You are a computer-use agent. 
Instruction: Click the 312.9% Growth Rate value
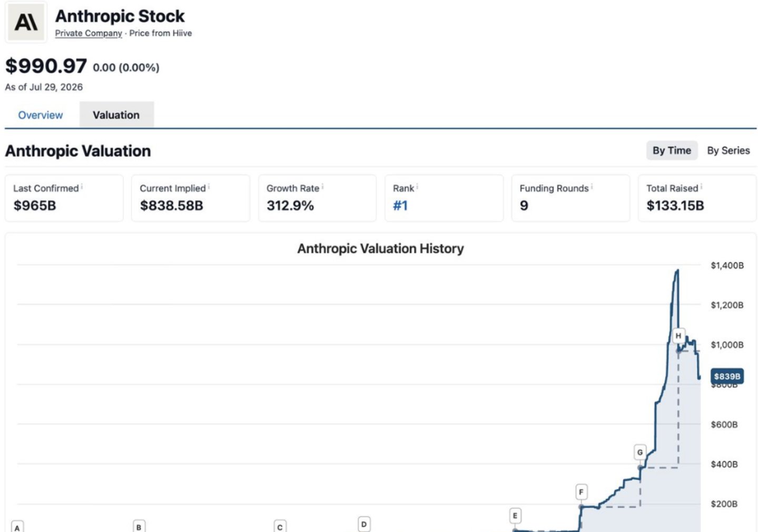point(290,205)
